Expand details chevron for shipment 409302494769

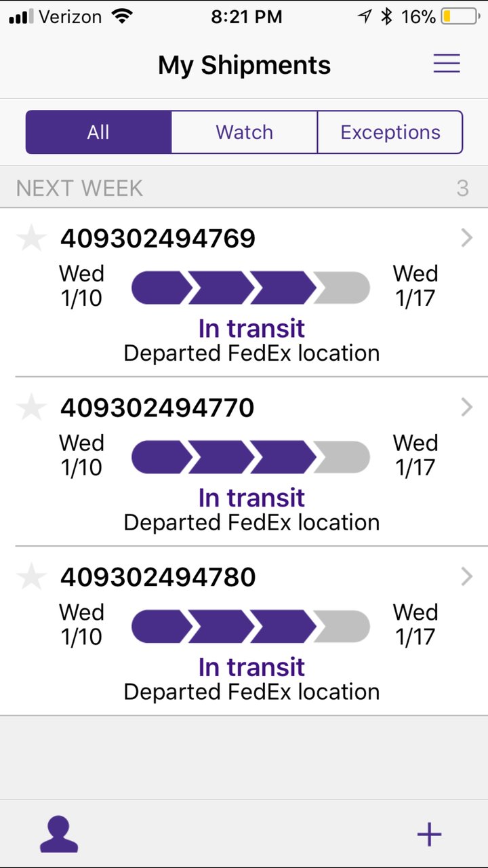(466, 237)
